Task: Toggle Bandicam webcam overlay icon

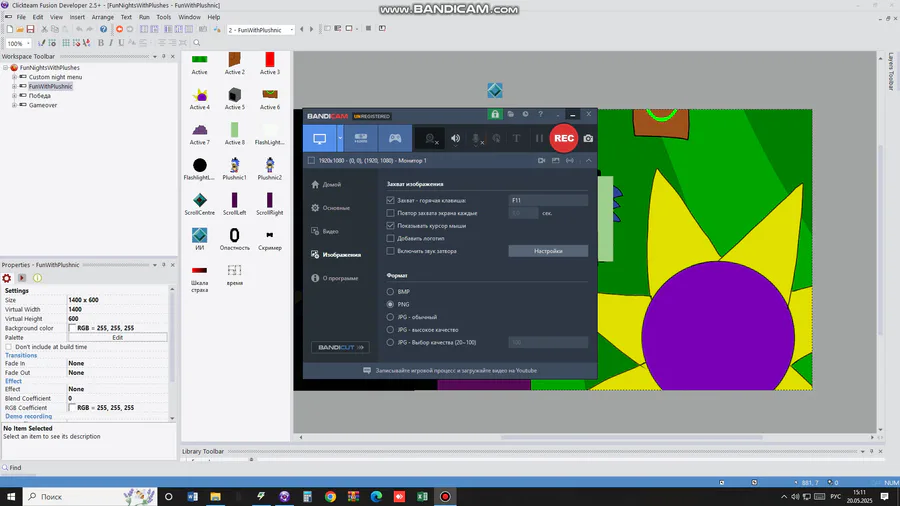Action: click(430, 138)
